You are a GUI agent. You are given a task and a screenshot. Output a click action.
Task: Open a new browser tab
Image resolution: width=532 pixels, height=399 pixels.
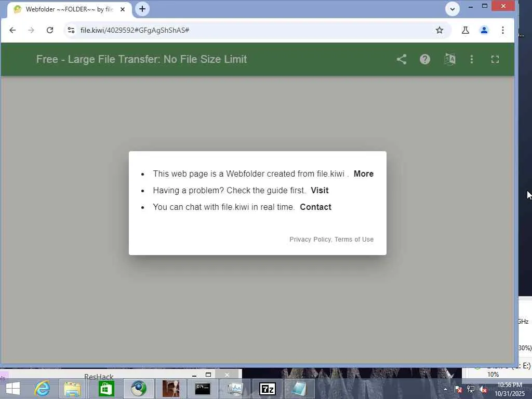coord(142,9)
